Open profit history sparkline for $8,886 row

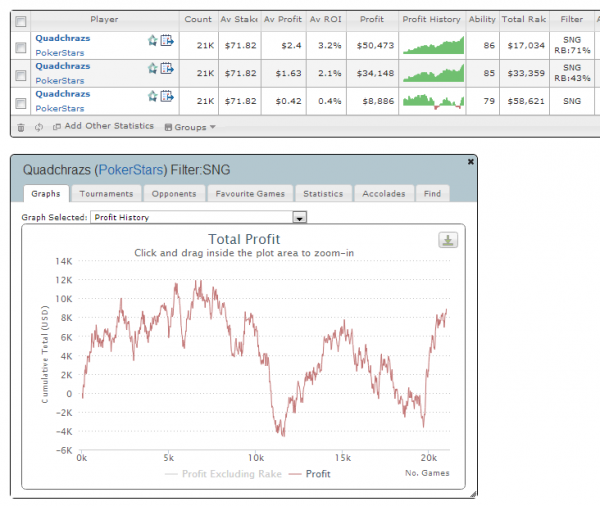(x=433, y=101)
